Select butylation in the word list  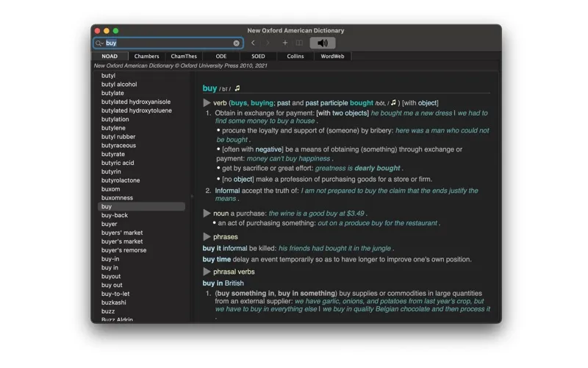click(x=115, y=119)
